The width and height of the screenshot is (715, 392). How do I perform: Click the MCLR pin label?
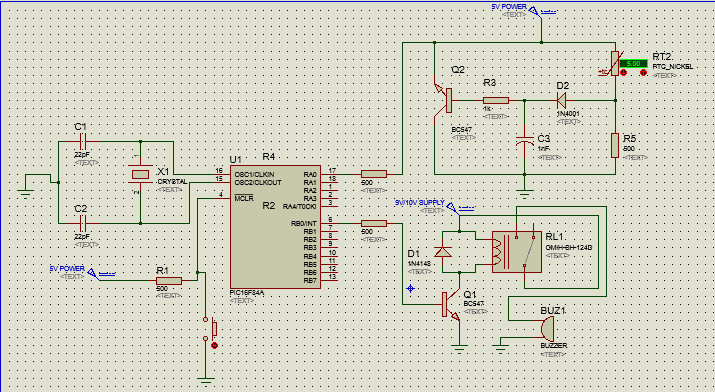[244, 198]
